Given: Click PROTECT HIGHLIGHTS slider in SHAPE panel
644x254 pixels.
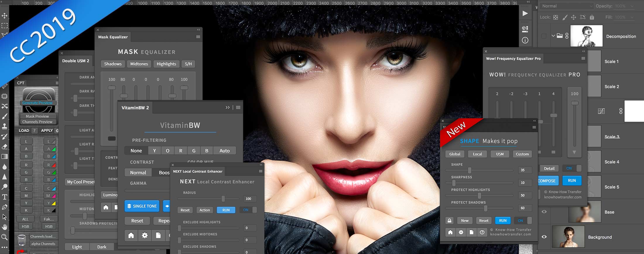Looking at the screenshot, I should tap(479, 195).
